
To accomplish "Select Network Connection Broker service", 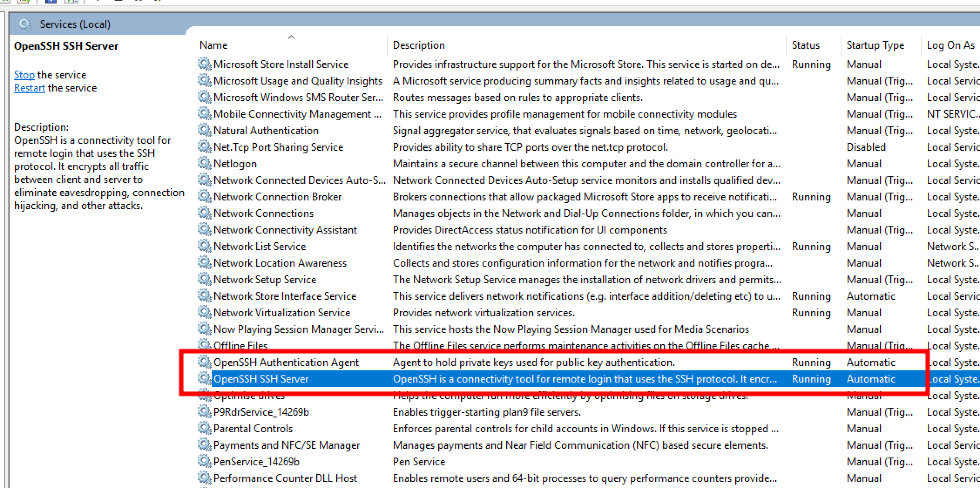I will tap(277, 197).
